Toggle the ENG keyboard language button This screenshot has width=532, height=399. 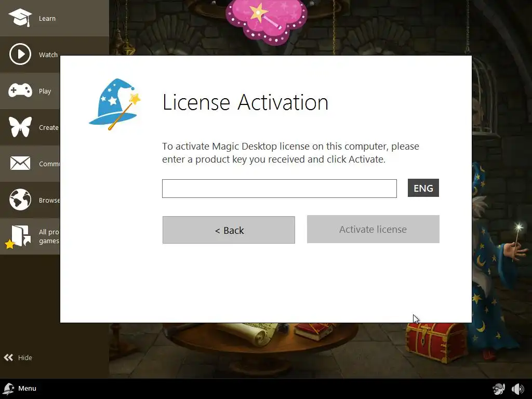coord(423,188)
